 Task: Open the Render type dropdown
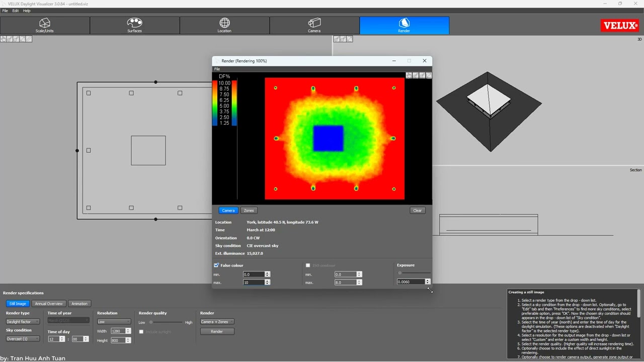coord(23,322)
